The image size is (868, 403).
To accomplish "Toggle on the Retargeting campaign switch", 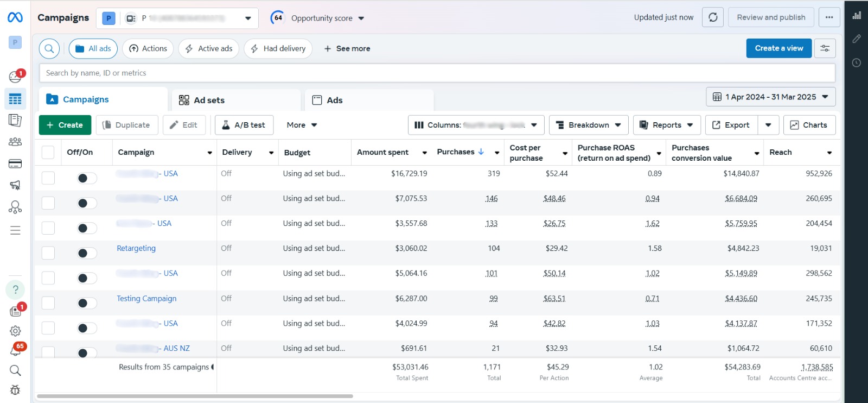I will click(x=86, y=253).
